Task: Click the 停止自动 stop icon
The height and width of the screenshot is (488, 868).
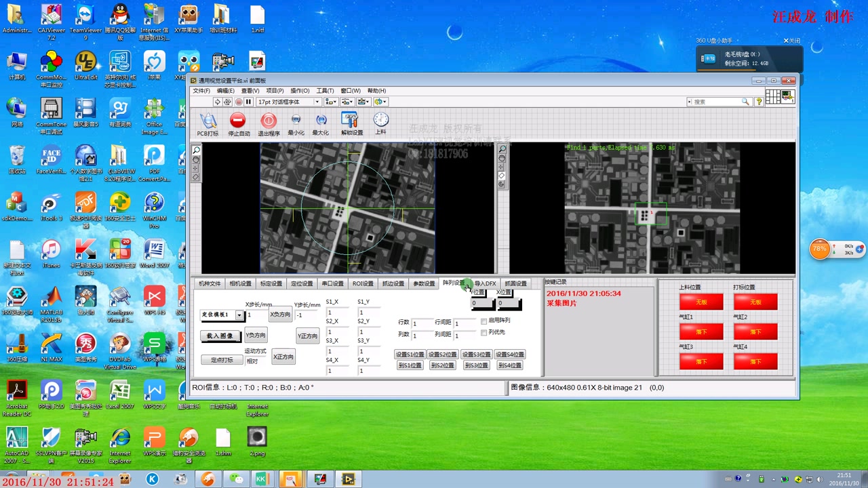Action: pos(237,121)
